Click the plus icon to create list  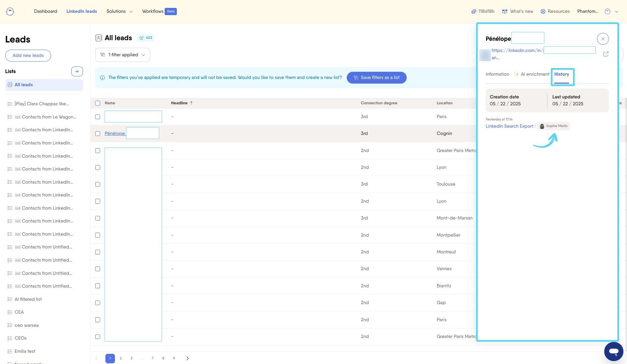point(77,71)
